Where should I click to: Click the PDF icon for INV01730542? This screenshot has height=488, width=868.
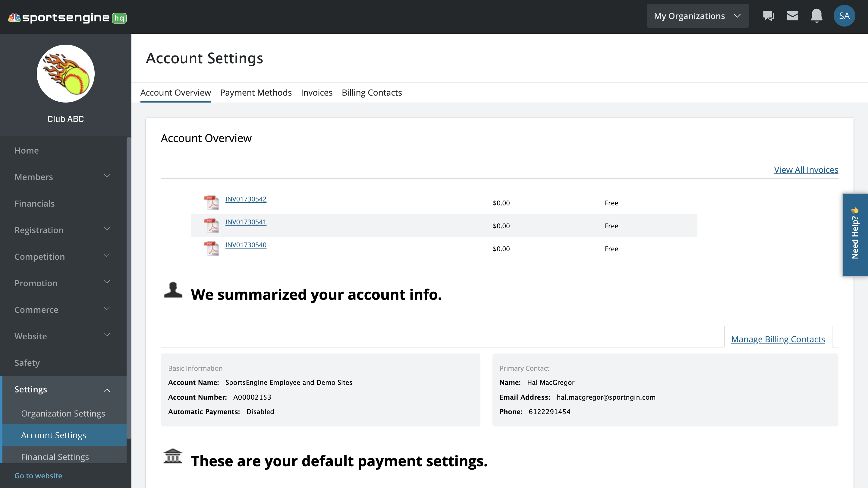click(x=212, y=202)
